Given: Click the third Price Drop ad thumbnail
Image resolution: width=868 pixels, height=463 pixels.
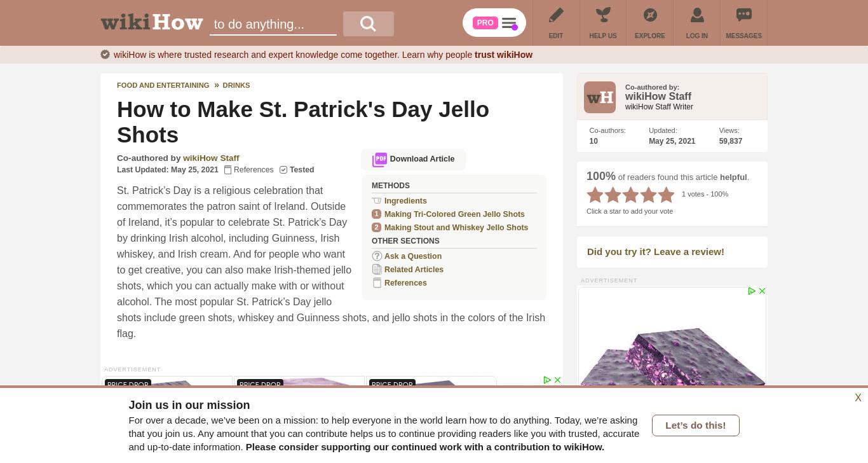Looking at the screenshot, I should tap(431, 382).
